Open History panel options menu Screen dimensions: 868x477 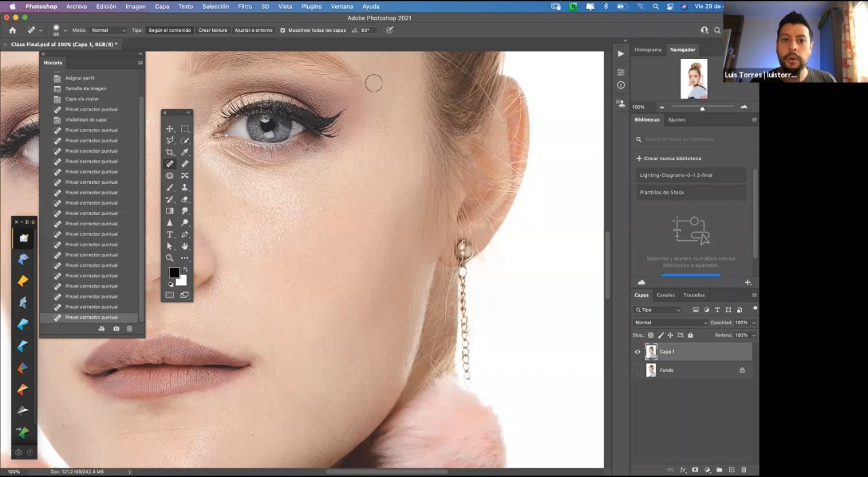point(140,62)
